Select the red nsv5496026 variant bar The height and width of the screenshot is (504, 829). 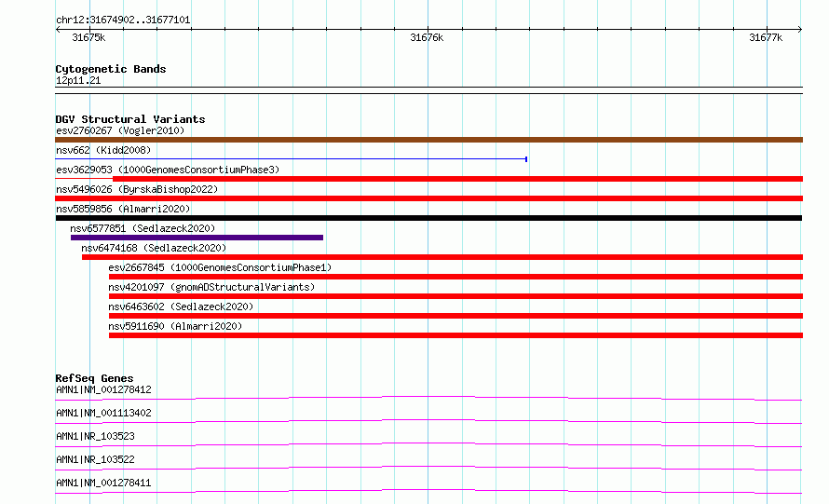(428, 198)
